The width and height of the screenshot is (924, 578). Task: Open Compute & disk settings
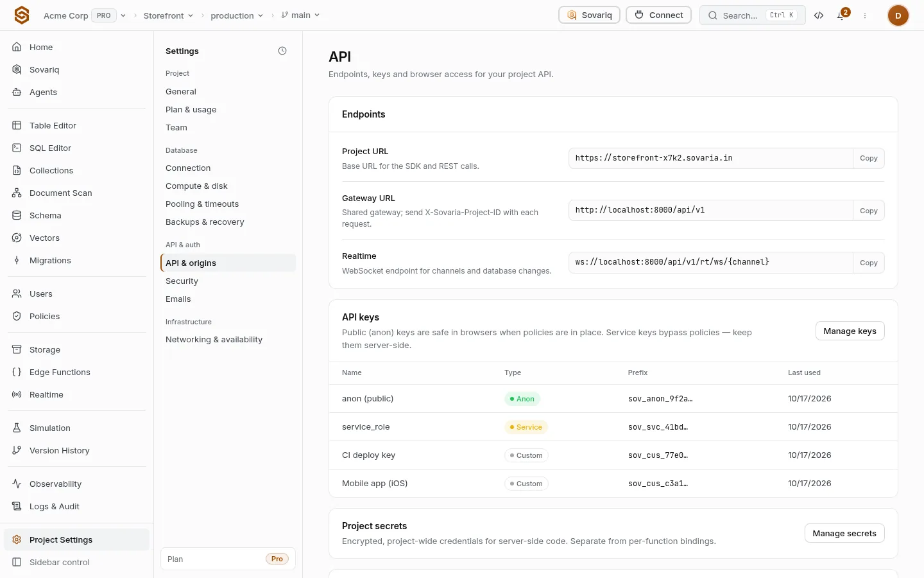[x=228, y=186]
